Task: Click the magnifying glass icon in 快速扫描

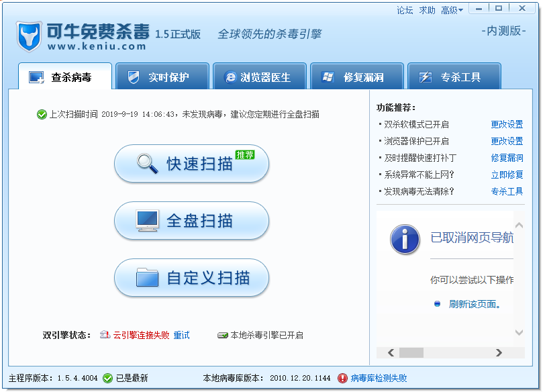Action: [148, 163]
